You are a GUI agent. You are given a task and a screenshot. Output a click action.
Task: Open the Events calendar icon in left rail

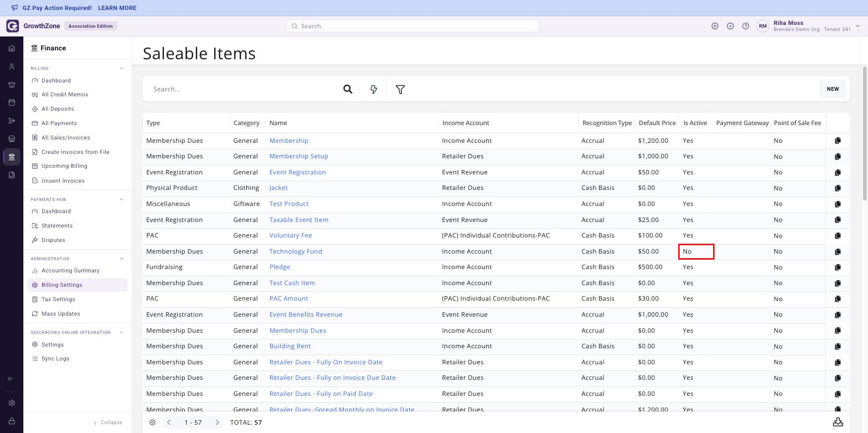12,102
